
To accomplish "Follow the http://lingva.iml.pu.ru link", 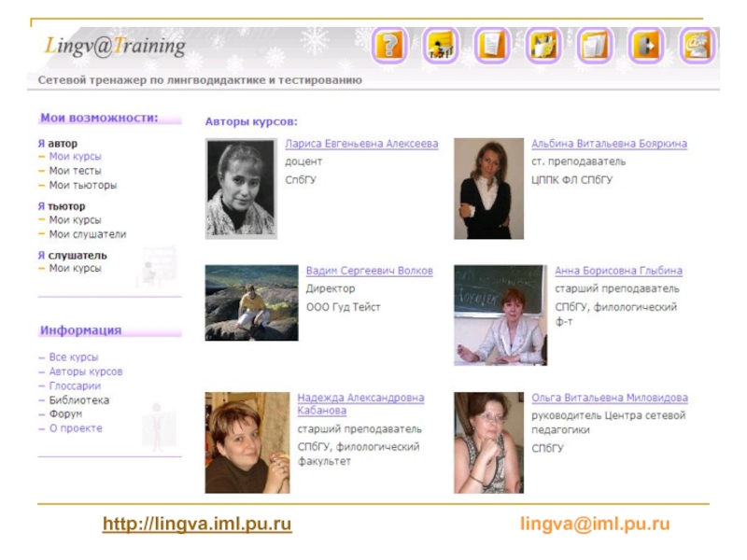I will coord(197,524).
